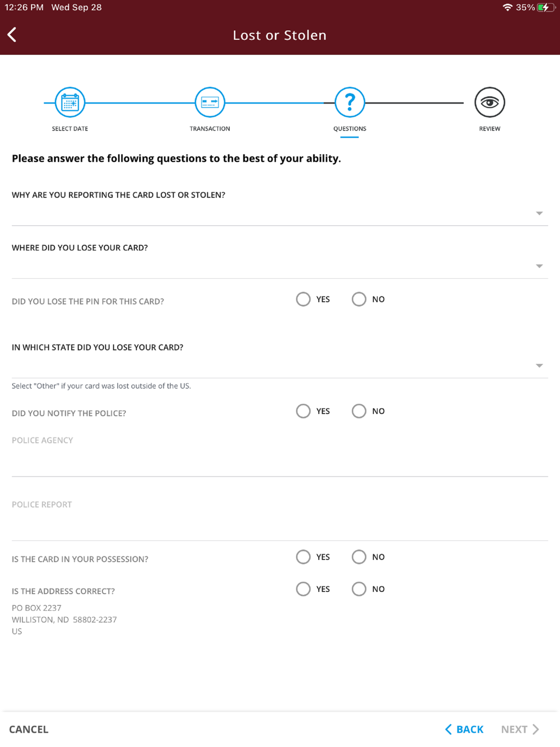The image size is (560, 747).
Task: Click the Review step label
Action: pos(489,129)
